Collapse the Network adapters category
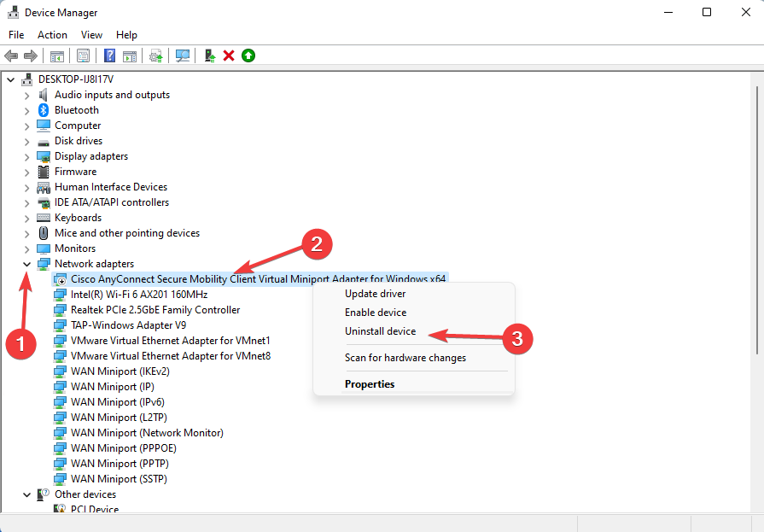764x532 pixels. [26, 264]
